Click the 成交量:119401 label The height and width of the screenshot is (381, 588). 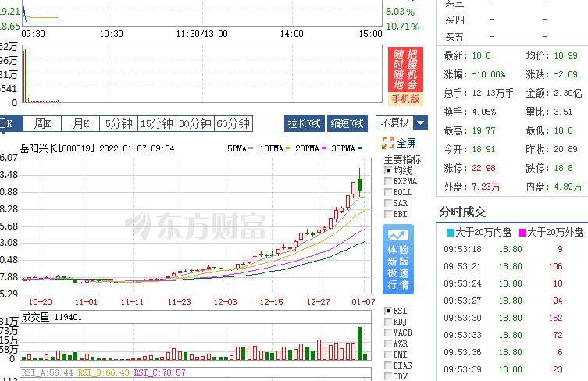tap(52, 317)
